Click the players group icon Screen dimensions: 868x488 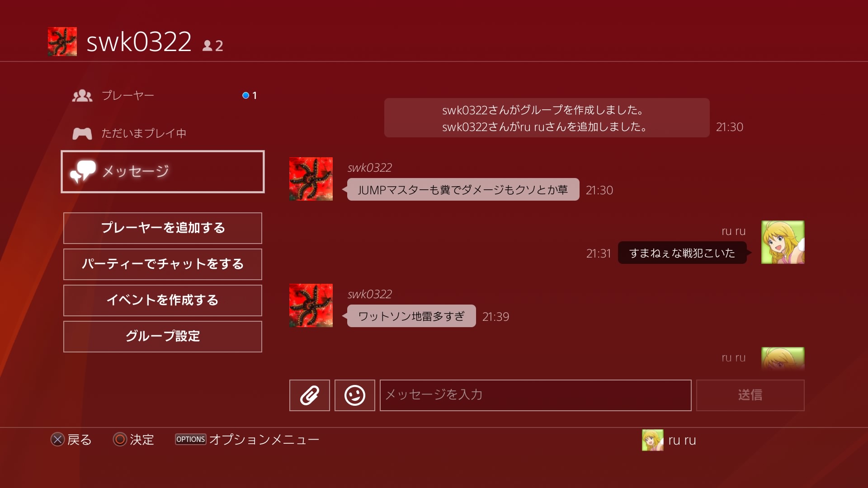pos(82,95)
